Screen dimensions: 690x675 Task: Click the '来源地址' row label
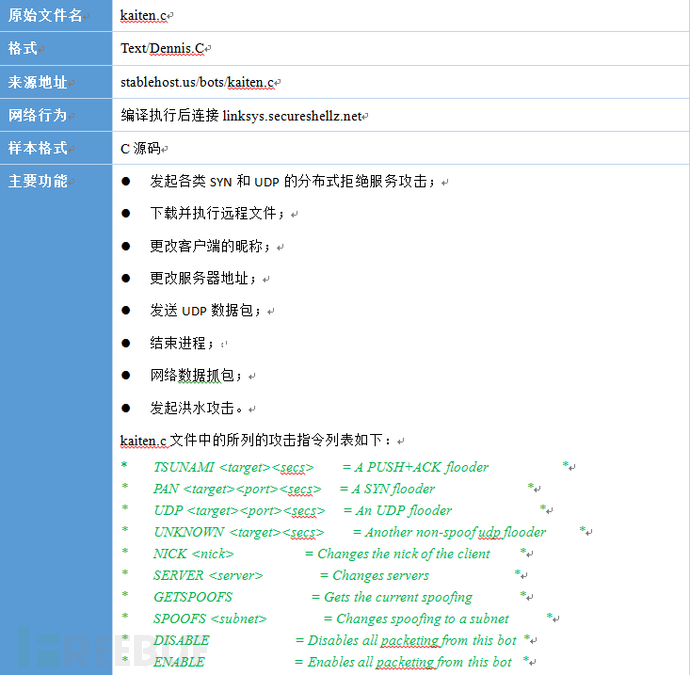tap(37, 82)
